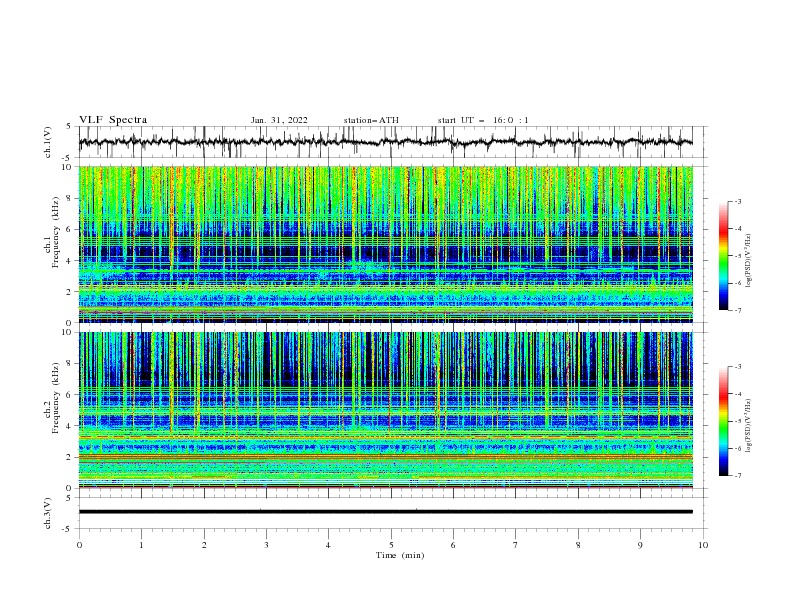792x612 pixels.
Task: Click the 'start UT = 16:0 :1' text
Action: [483, 120]
